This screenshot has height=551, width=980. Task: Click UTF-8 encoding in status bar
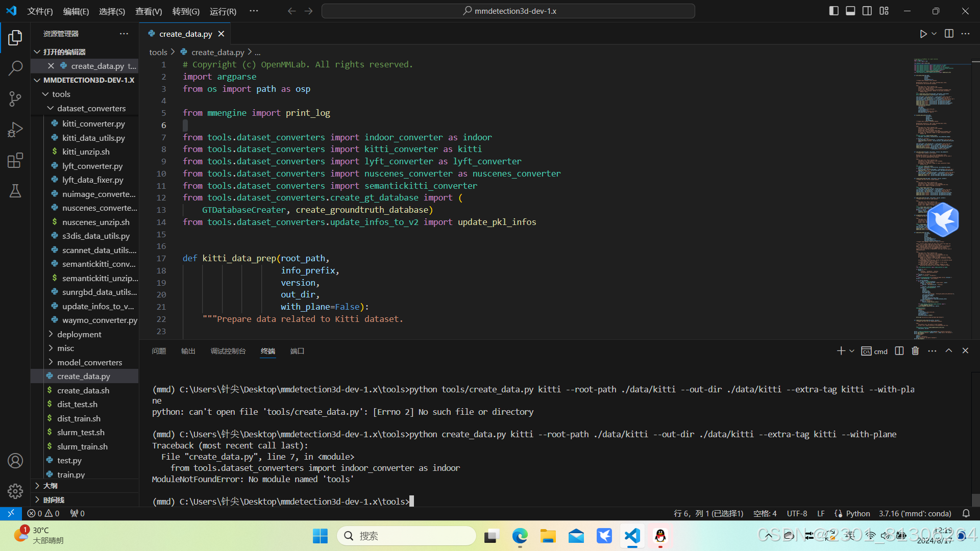797,514
